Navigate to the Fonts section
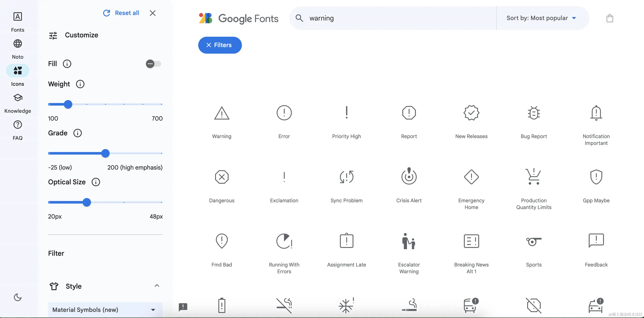Screen dimensions: 644x318 [17, 21]
